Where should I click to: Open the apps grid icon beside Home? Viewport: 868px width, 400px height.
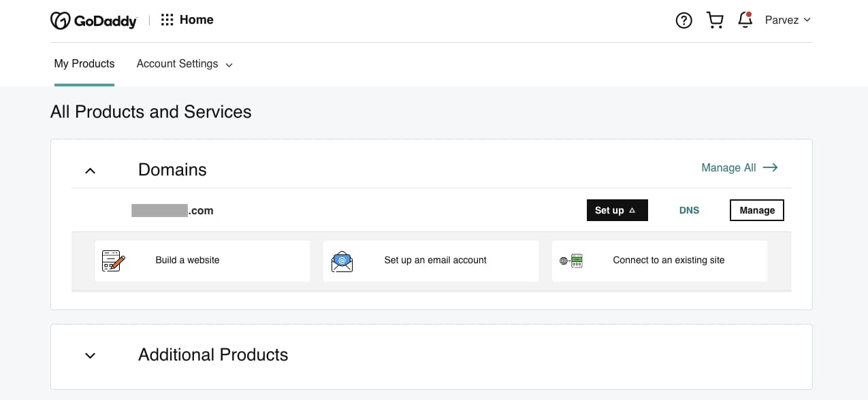(167, 20)
